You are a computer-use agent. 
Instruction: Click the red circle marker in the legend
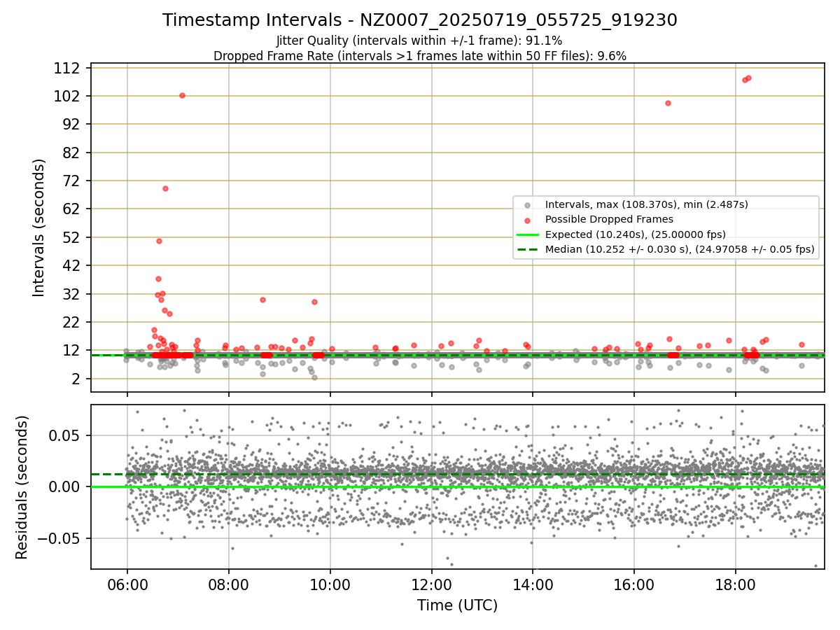(x=528, y=220)
